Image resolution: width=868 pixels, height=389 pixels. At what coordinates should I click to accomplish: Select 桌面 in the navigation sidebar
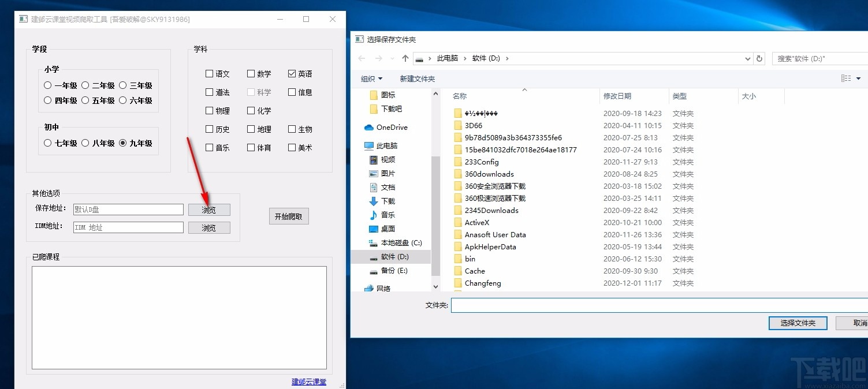388,229
